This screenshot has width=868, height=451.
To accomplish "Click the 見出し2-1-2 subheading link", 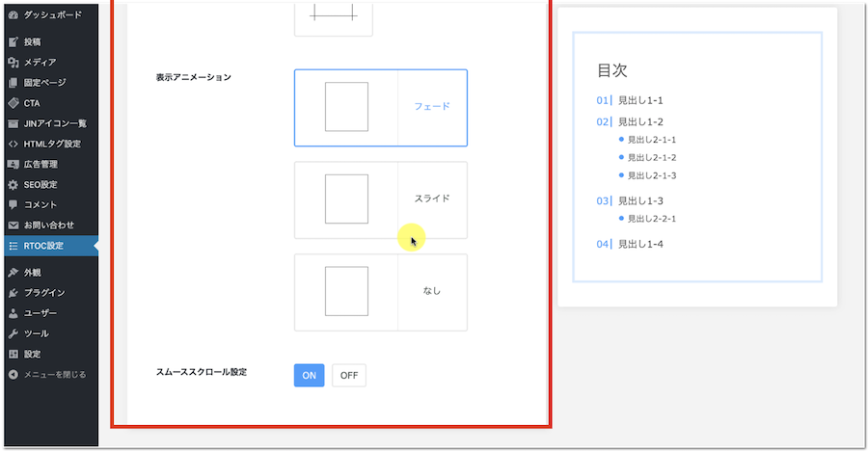I will pos(652,157).
